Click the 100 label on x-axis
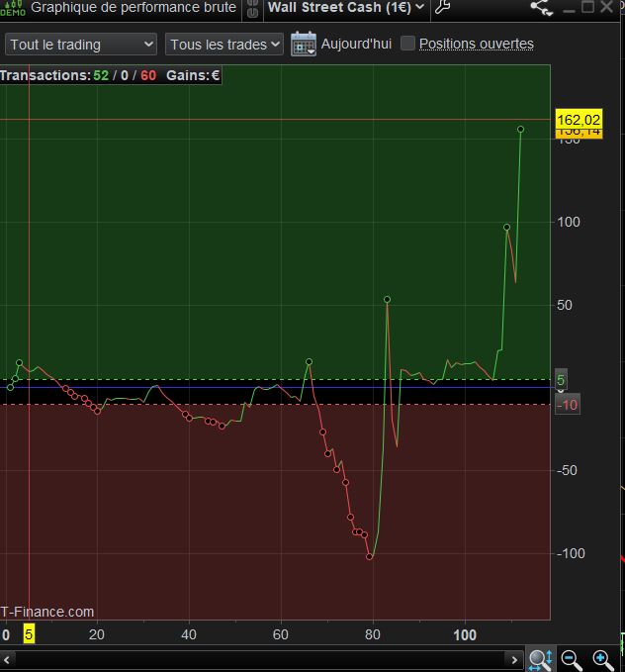 click(x=465, y=634)
